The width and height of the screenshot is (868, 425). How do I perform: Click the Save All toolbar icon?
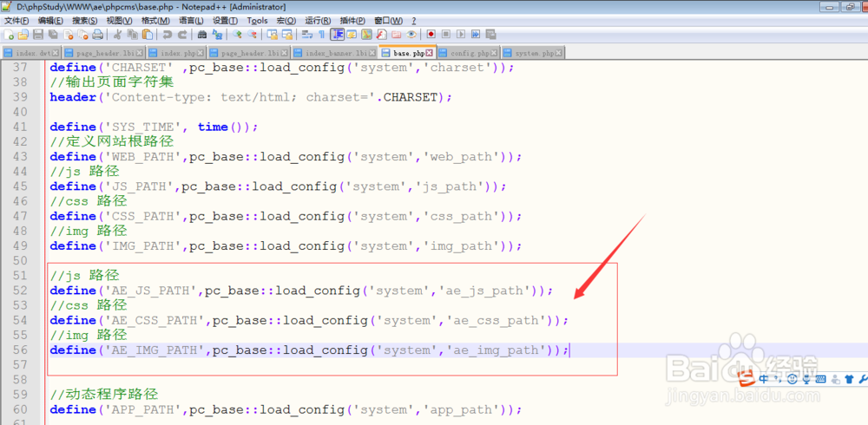[x=53, y=35]
